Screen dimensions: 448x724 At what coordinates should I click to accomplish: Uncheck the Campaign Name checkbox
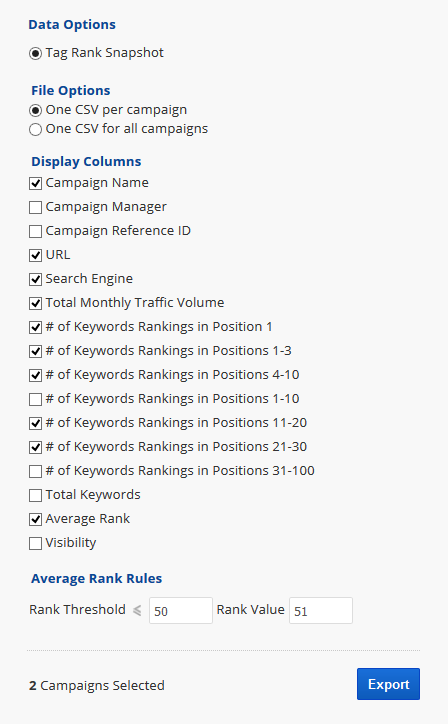click(36, 184)
